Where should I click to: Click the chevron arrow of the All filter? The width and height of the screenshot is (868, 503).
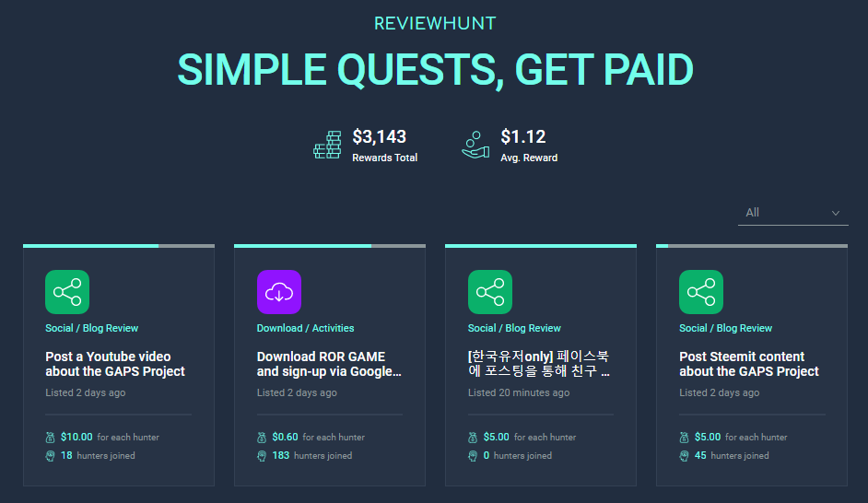(836, 213)
